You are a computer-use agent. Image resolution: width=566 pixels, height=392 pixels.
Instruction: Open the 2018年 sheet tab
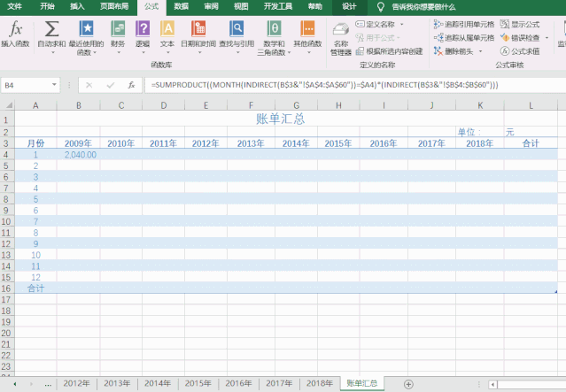click(x=320, y=383)
